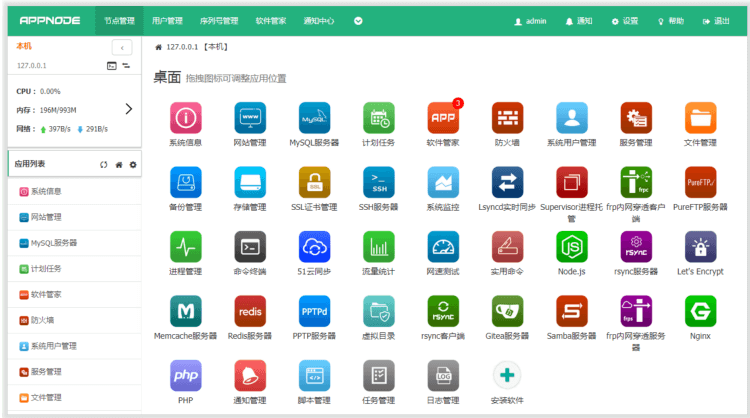Open 设置 in the header
The image size is (750, 418).
pyautogui.click(x=625, y=22)
